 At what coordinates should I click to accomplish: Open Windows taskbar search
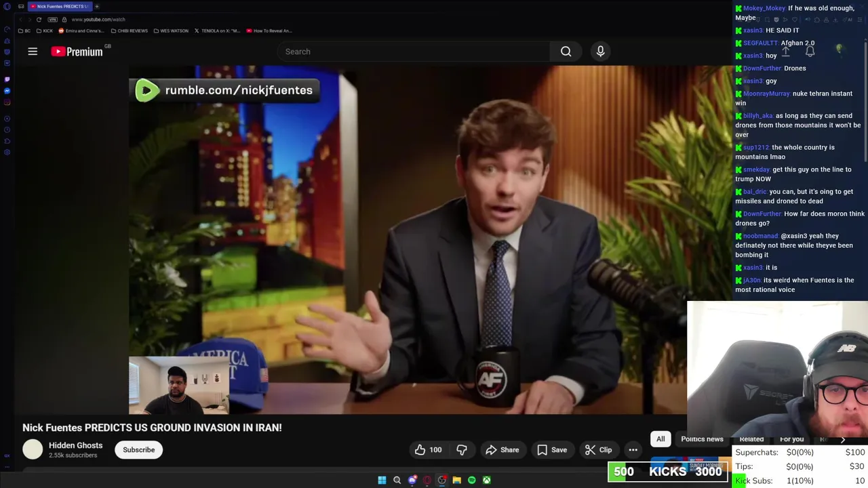coord(397,480)
